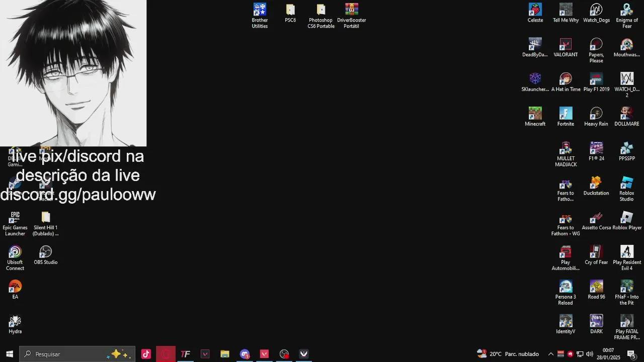Open the weather widget showing 20°C
Screen dimensions: 644x362
(508, 354)
